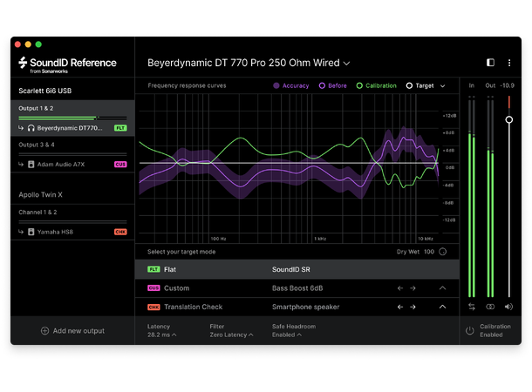Toggle the Calibration Enabled power button

(470, 331)
